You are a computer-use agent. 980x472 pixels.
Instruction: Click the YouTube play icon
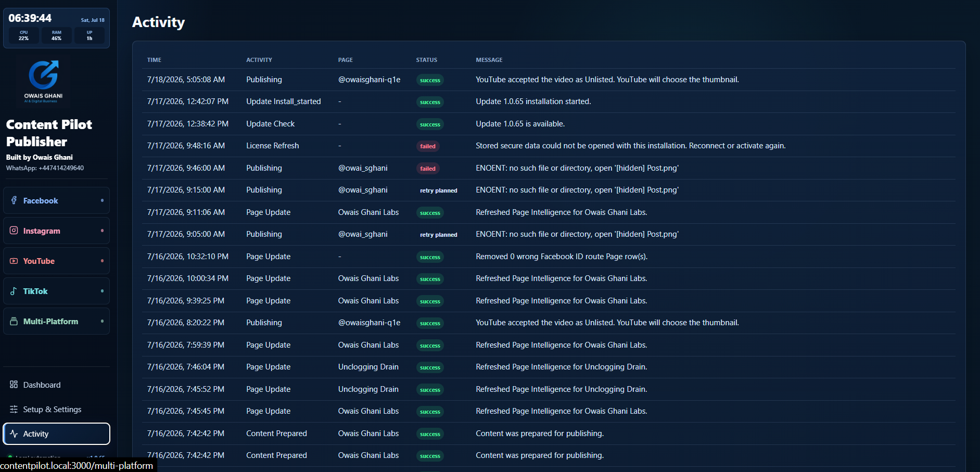[x=14, y=261]
